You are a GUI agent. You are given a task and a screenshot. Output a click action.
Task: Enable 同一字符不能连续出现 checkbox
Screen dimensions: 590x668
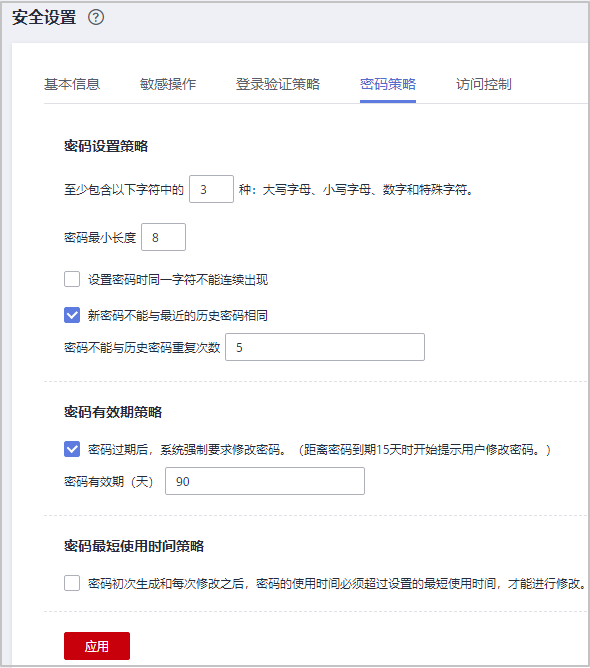(72, 279)
